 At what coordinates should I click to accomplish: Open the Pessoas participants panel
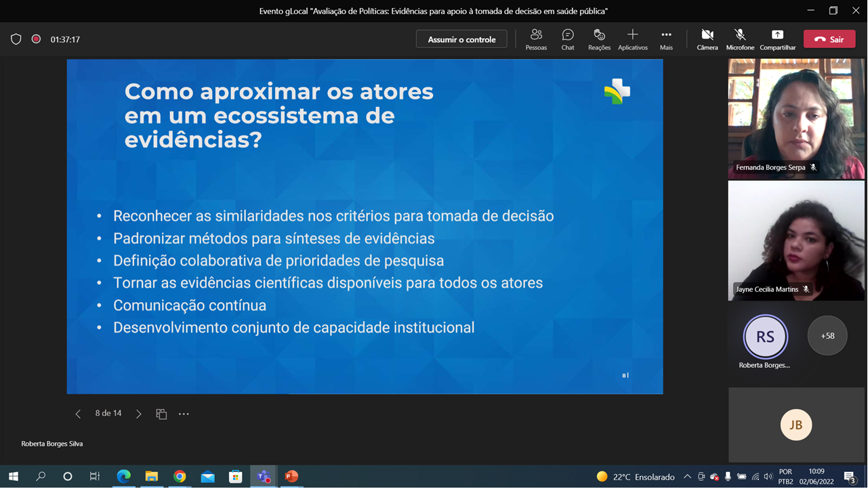(536, 39)
